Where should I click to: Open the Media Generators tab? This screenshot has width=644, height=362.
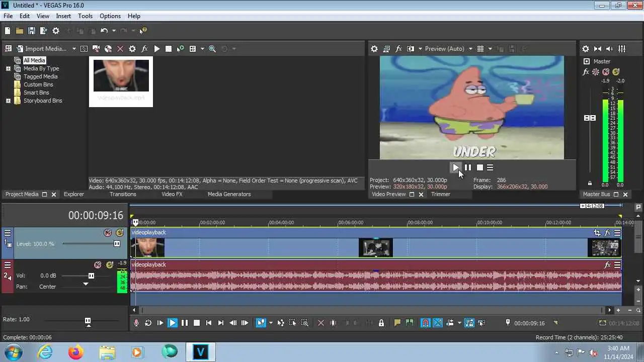click(x=229, y=194)
